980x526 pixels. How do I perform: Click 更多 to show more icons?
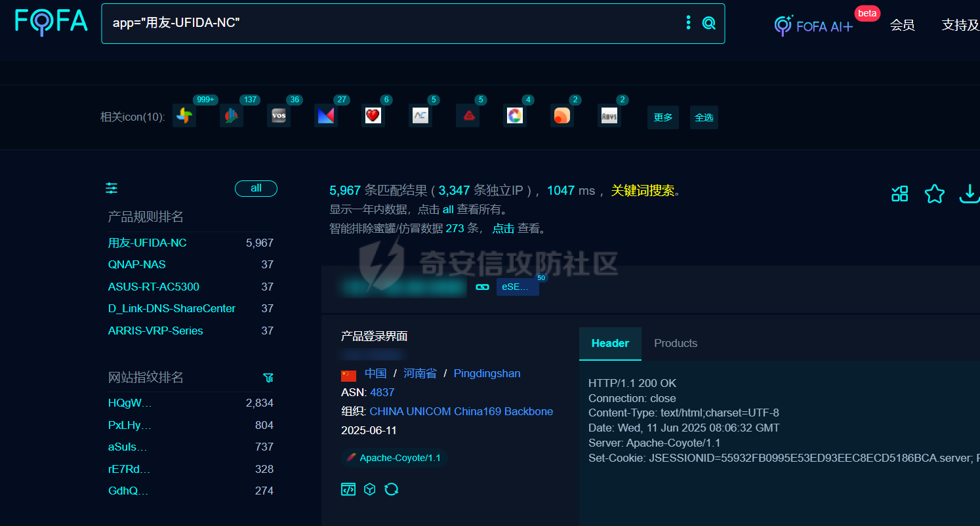tap(663, 117)
